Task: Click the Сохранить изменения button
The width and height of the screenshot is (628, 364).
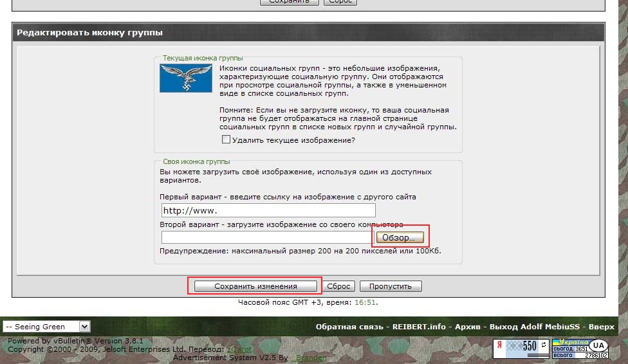Action: [x=255, y=286]
